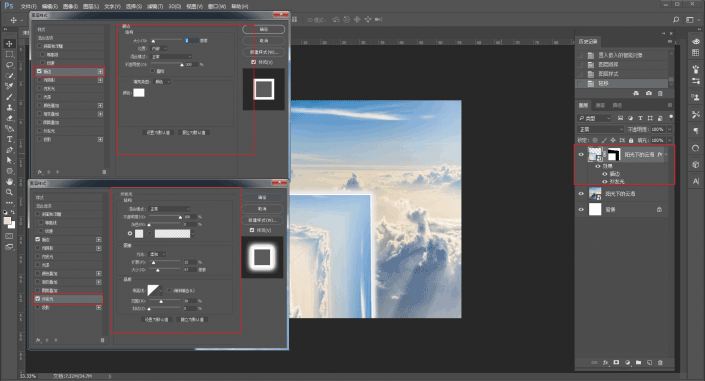Open the workspace switcher icon
Screen dimensions: 705x381
click(x=690, y=20)
